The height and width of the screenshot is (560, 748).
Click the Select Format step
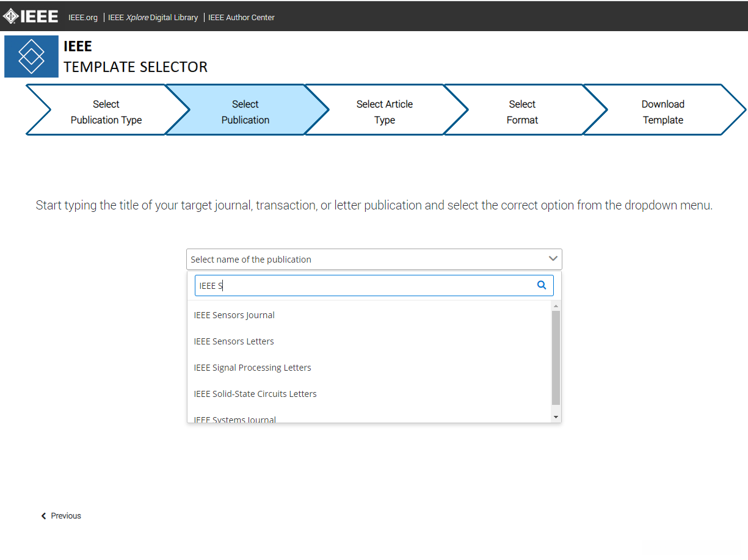click(522, 112)
